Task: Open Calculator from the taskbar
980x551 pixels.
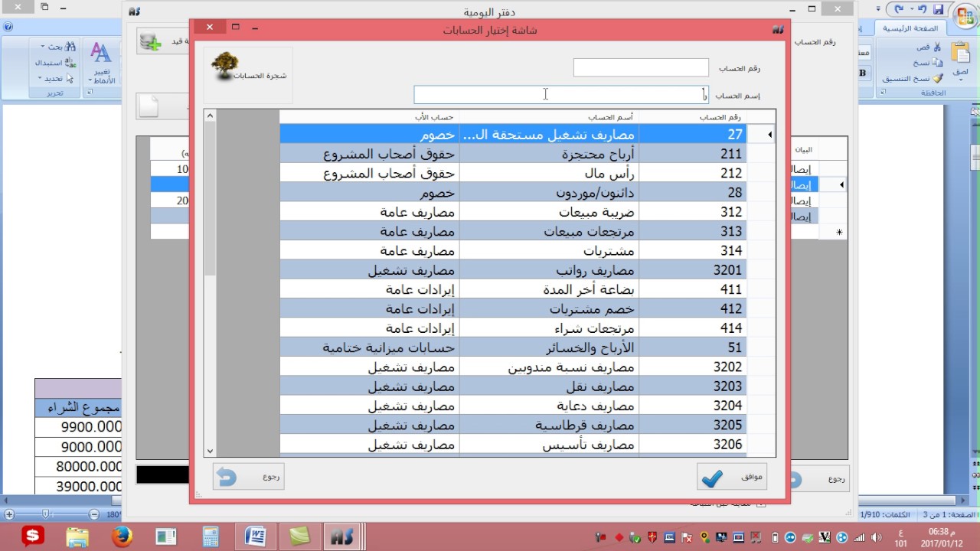Action: (211, 536)
